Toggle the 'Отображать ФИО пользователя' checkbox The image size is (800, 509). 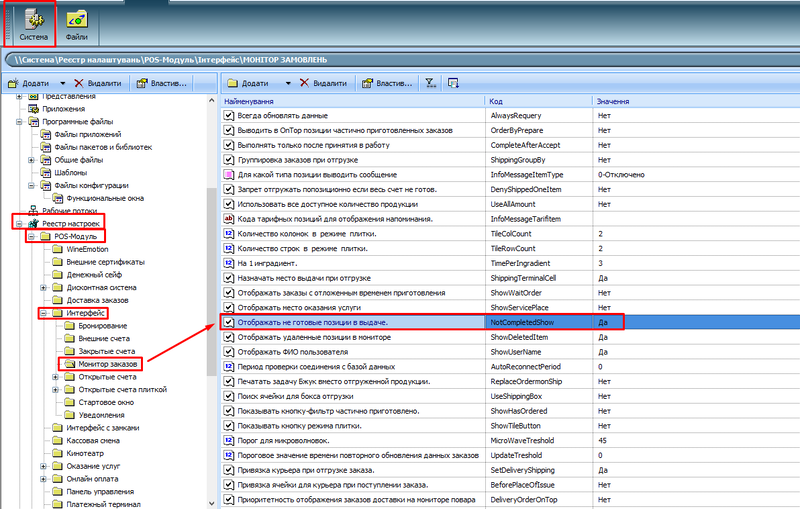(229, 352)
